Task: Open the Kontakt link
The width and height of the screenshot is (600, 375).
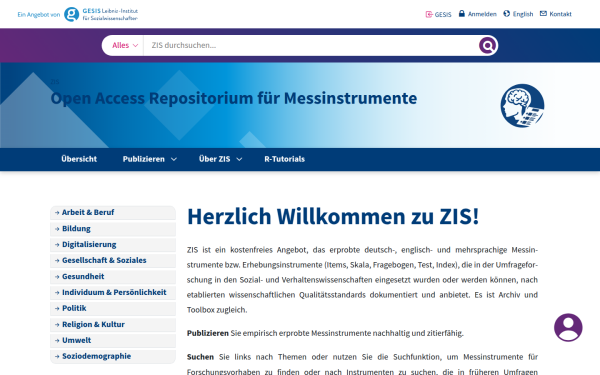Action: coord(561,14)
